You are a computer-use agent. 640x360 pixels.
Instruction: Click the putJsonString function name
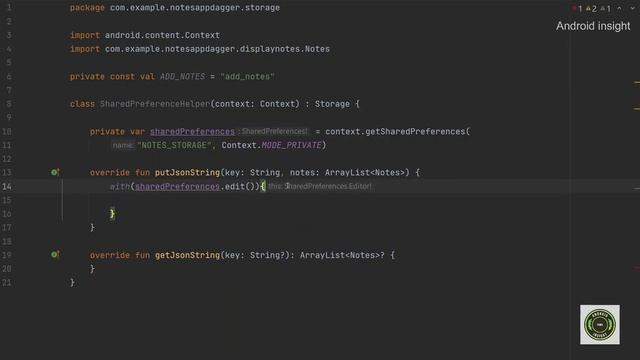(x=187, y=173)
